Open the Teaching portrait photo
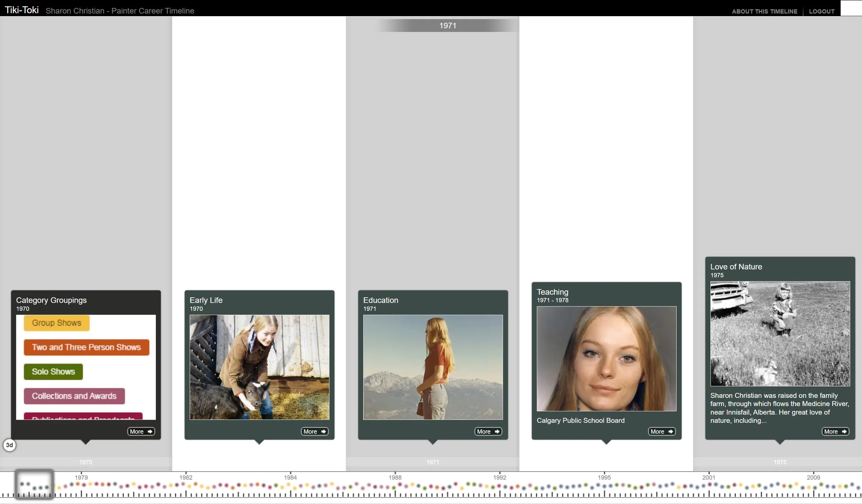862x504 pixels. 606,359
